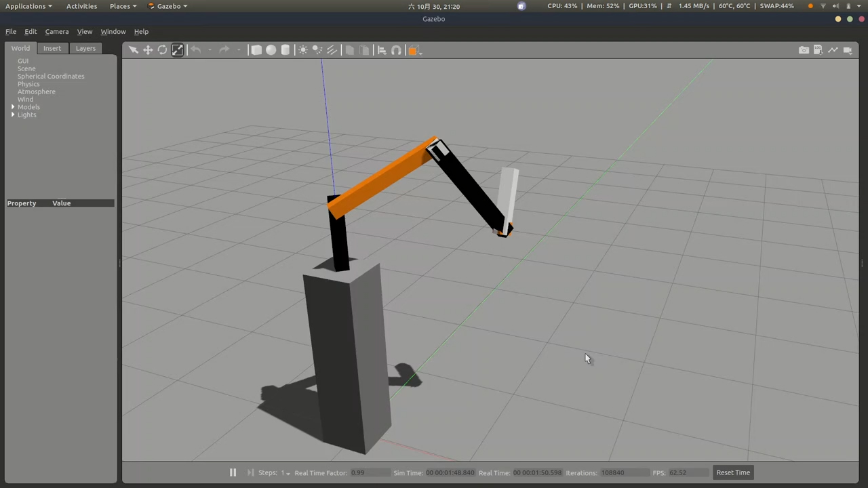Activate the Translate mode tool
Image resolution: width=868 pixels, height=488 pixels.
coord(148,50)
